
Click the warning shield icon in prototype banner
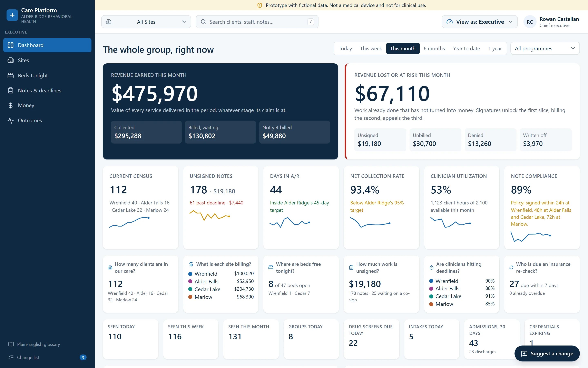(259, 5)
